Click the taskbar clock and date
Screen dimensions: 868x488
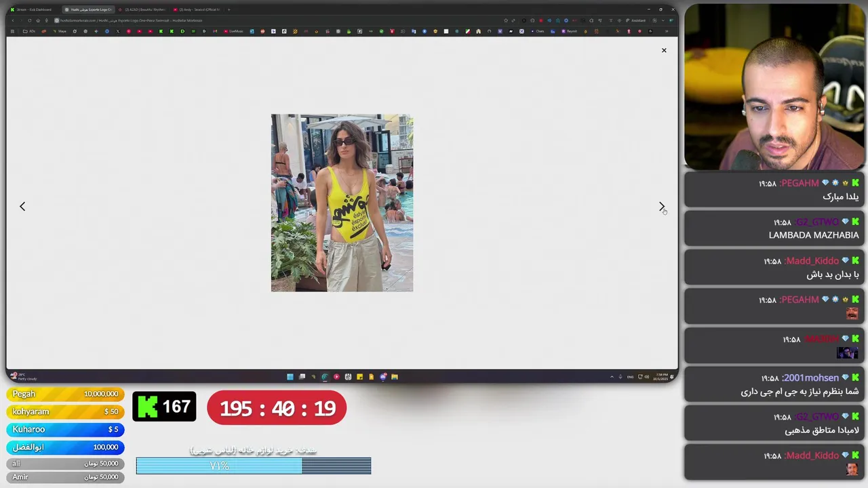tap(660, 377)
